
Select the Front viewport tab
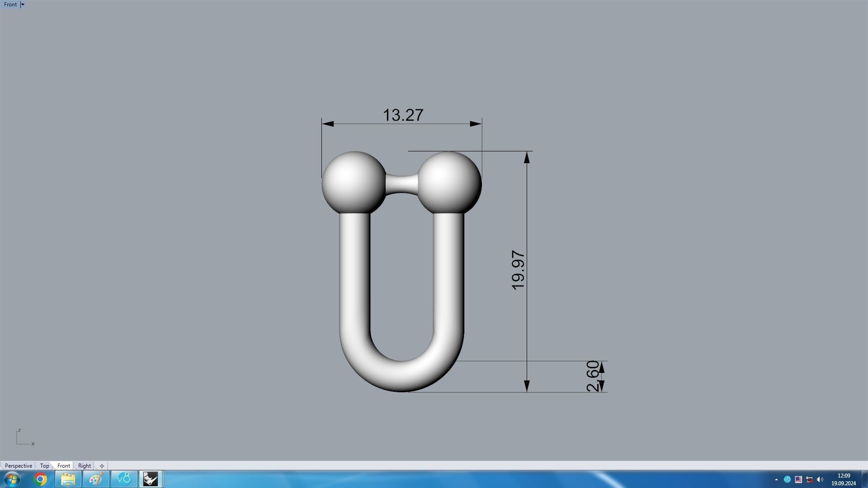click(x=64, y=466)
